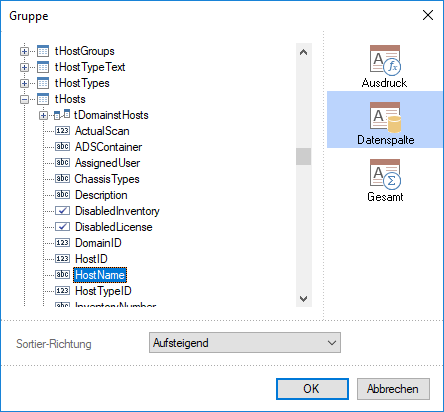Click the checkmark icon beside DisabledInventory
444x412 pixels.
pos(62,211)
